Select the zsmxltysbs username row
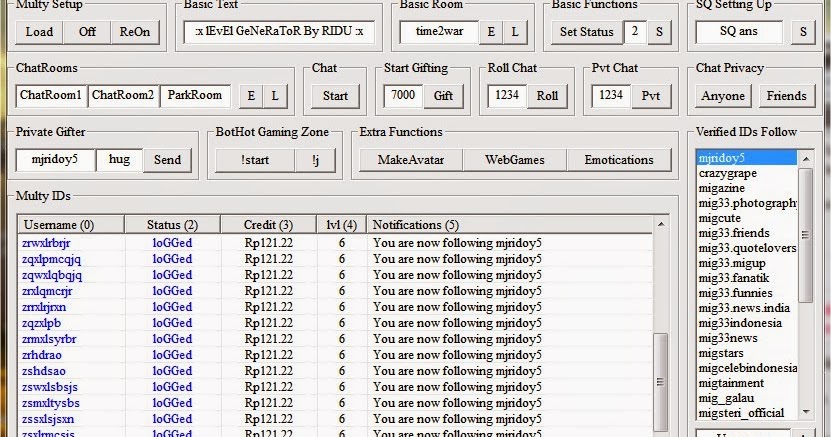This screenshot has width=831, height=437. click(x=51, y=403)
